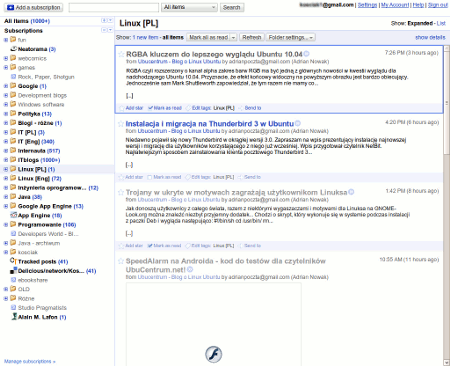450x366 pixels.
Task: Click the Refresh button
Action: 252,37
